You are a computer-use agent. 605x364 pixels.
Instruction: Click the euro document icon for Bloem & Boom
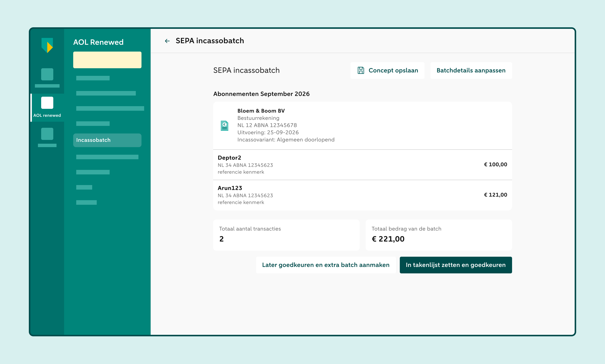click(x=225, y=126)
